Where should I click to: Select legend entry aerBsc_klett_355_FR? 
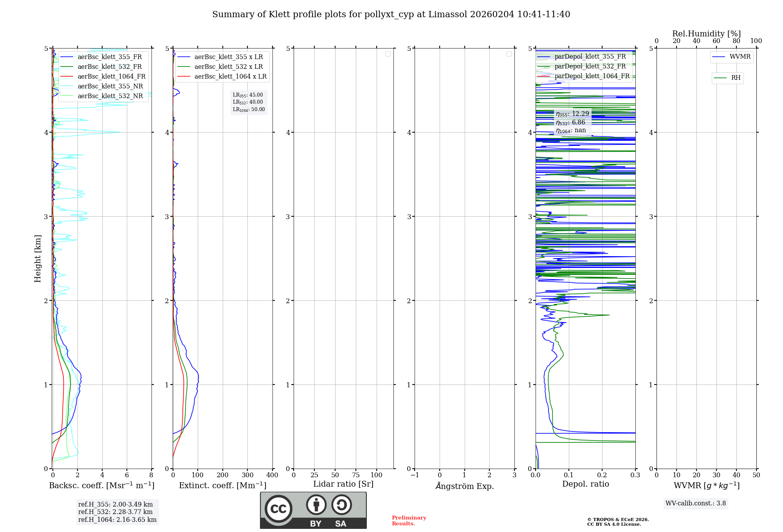(103, 57)
